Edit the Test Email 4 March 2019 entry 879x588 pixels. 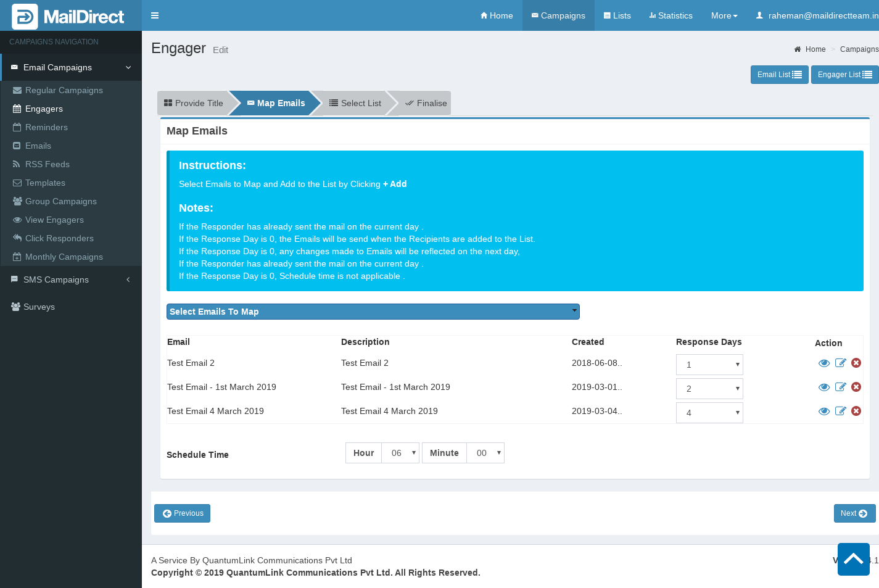[x=840, y=411]
